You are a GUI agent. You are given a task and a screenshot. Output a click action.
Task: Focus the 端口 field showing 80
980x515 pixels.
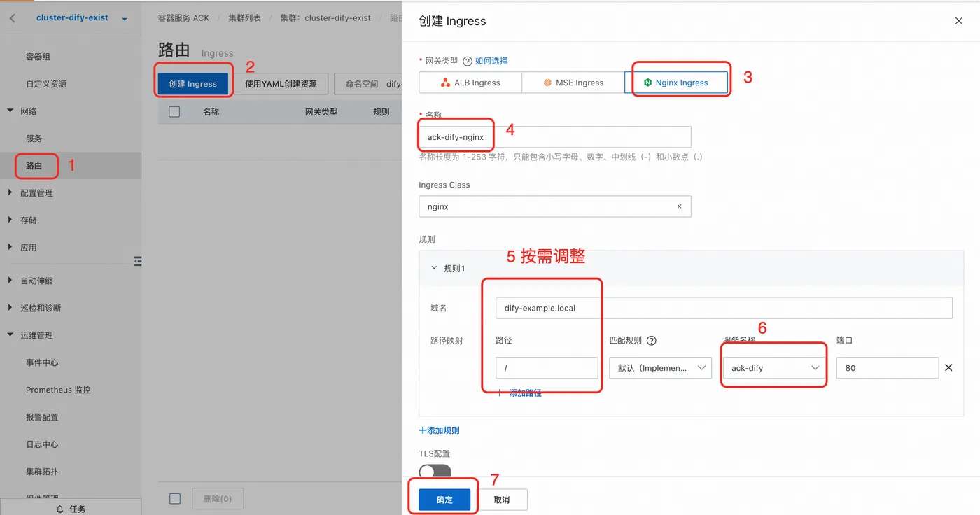(888, 368)
